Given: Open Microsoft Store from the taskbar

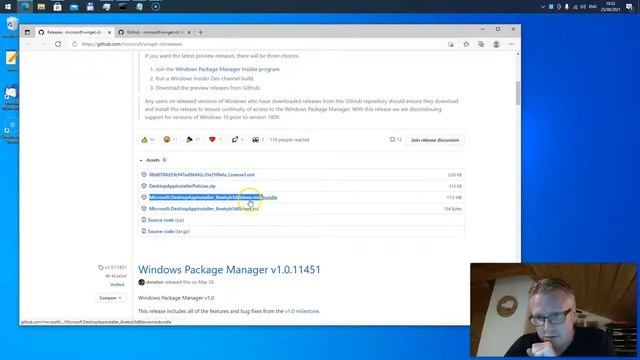Looking at the screenshot, I should click(58, 7).
